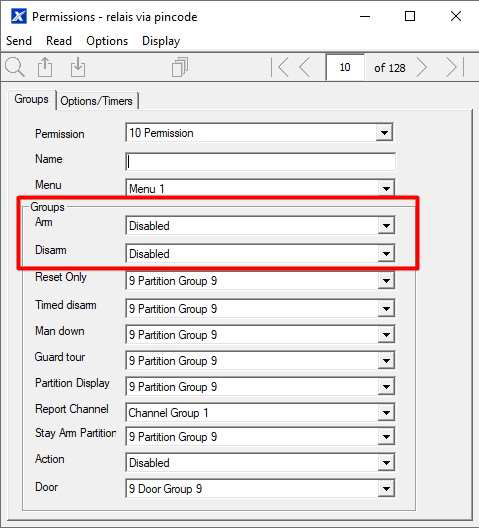The height and width of the screenshot is (528, 479).
Task: Jump to the last permission record
Action: coord(455,67)
